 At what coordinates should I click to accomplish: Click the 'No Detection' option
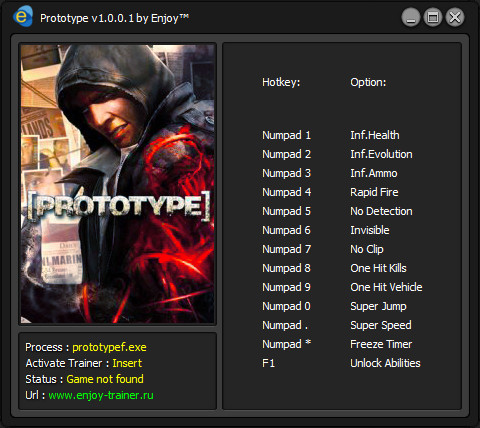click(x=381, y=211)
